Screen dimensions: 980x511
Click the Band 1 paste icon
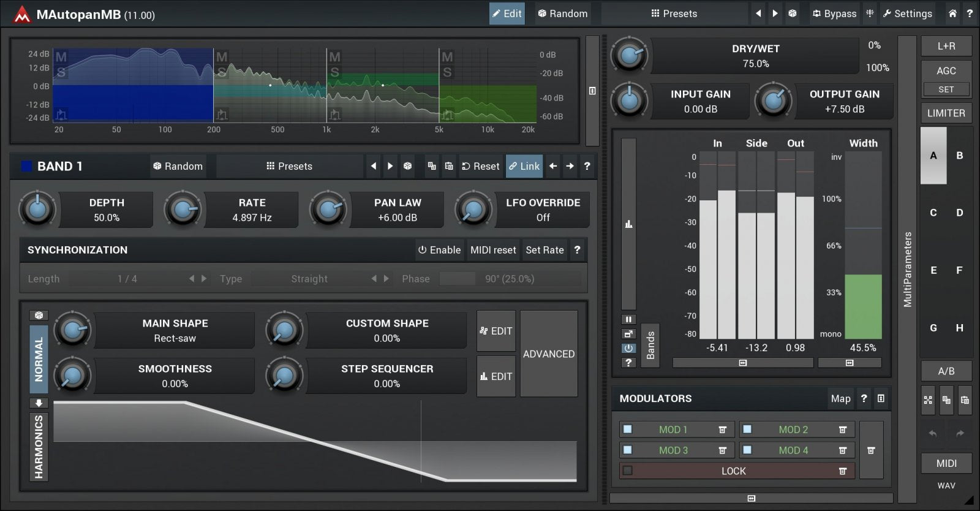click(x=449, y=166)
